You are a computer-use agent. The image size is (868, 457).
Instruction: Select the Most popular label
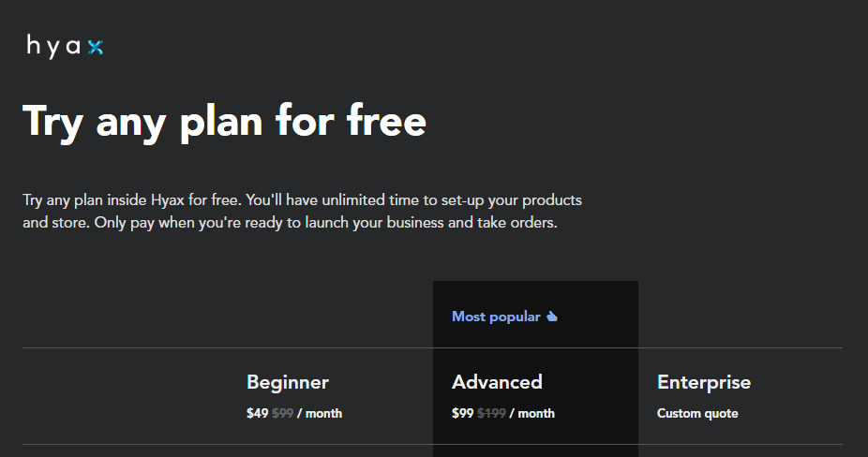496,317
